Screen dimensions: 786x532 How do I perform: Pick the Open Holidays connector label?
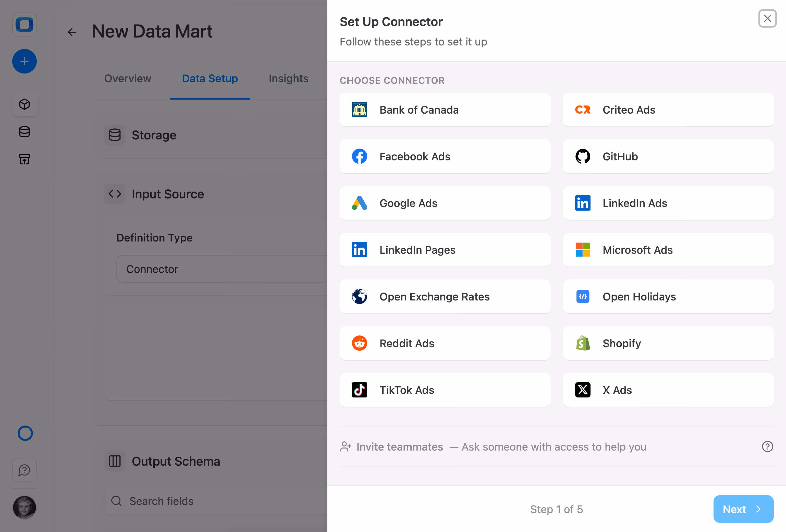(639, 296)
